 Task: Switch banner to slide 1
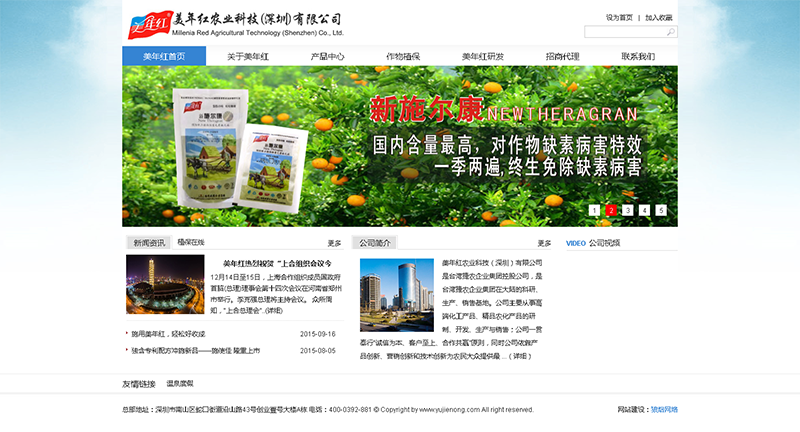pyautogui.click(x=594, y=210)
